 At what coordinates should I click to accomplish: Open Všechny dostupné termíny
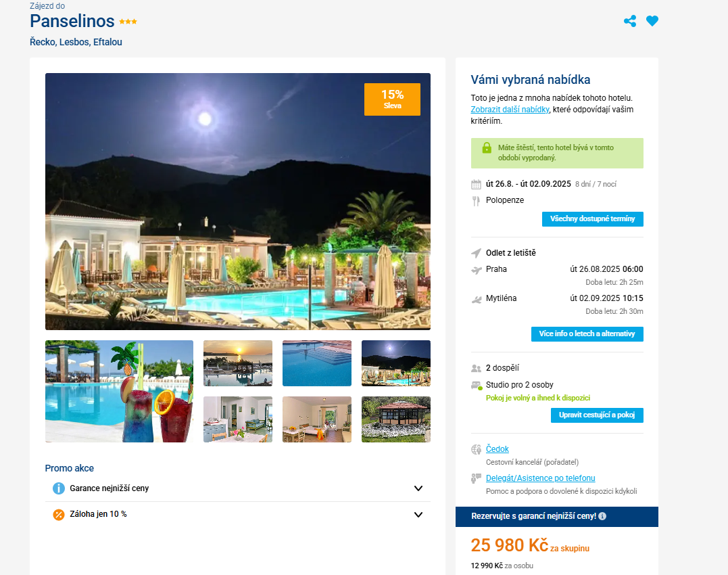click(x=592, y=218)
